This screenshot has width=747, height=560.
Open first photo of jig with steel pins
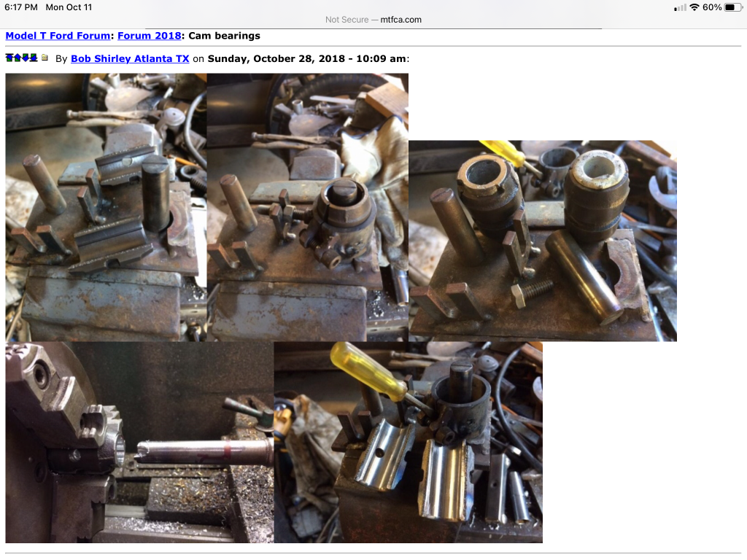(x=106, y=206)
